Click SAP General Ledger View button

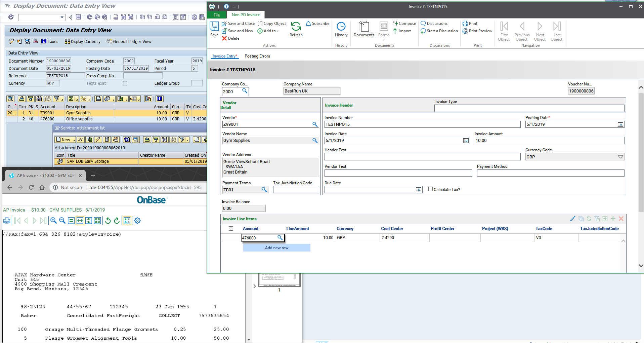(x=129, y=41)
